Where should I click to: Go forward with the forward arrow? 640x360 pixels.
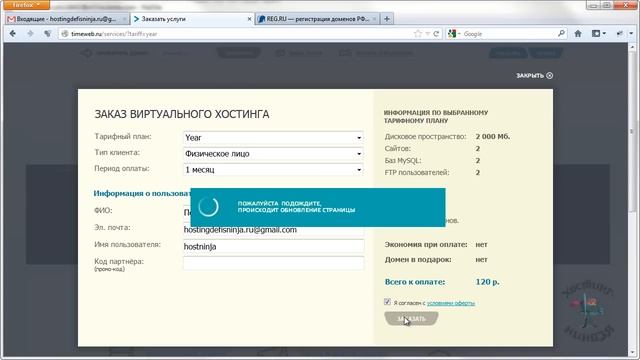pyautogui.click(x=30, y=34)
